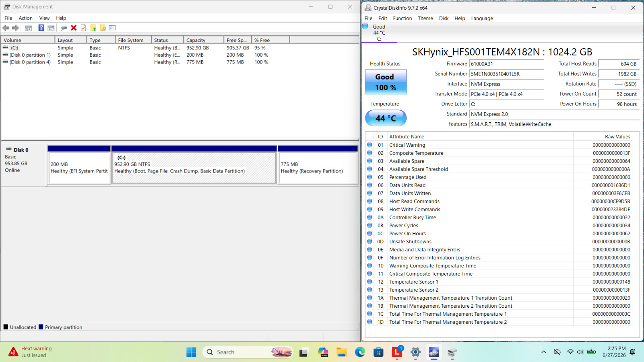Click the Back arrow in Disk Management toolbar
This screenshot has width=644, height=362.
pos(6,28)
